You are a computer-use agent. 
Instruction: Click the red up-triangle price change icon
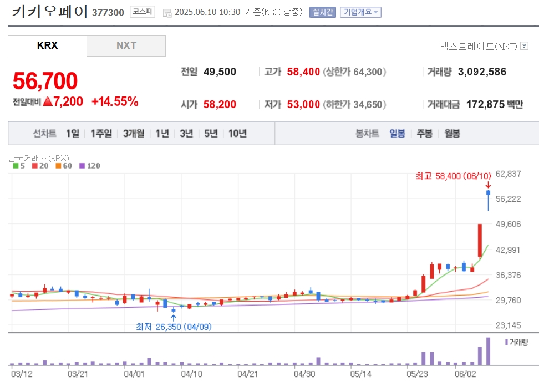(48, 101)
